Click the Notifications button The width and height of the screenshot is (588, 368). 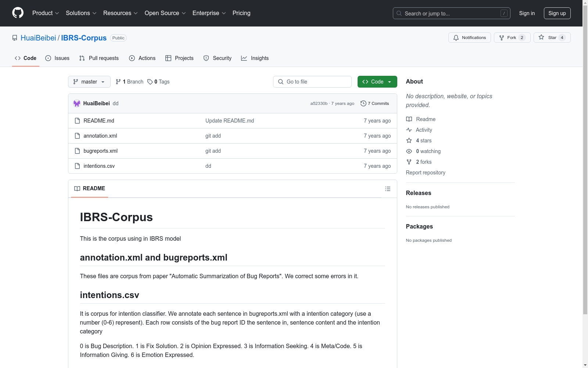470,38
